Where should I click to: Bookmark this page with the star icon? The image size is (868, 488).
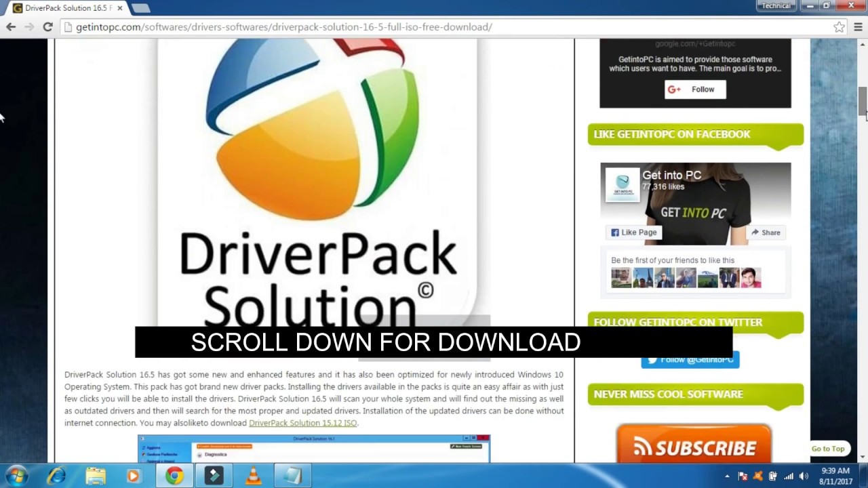point(839,27)
